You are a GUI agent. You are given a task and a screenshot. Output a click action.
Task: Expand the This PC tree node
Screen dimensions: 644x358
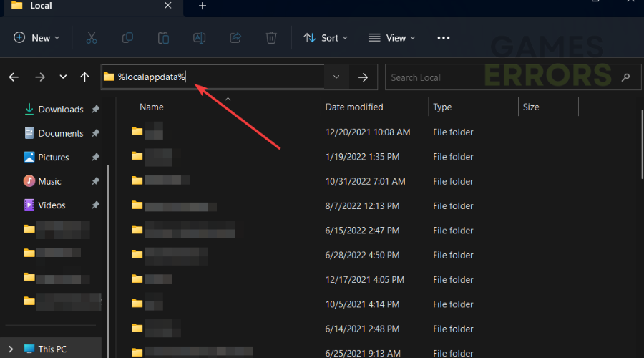pos(11,349)
